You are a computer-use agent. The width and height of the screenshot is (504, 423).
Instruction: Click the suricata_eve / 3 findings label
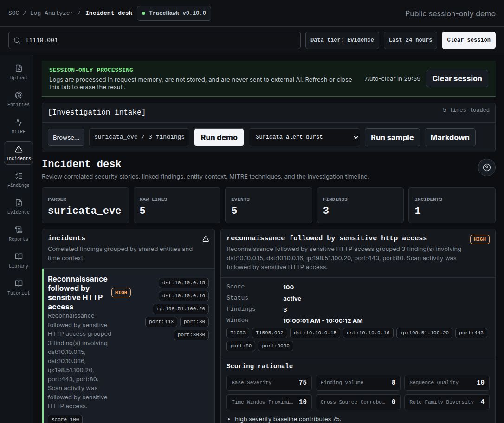point(139,137)
